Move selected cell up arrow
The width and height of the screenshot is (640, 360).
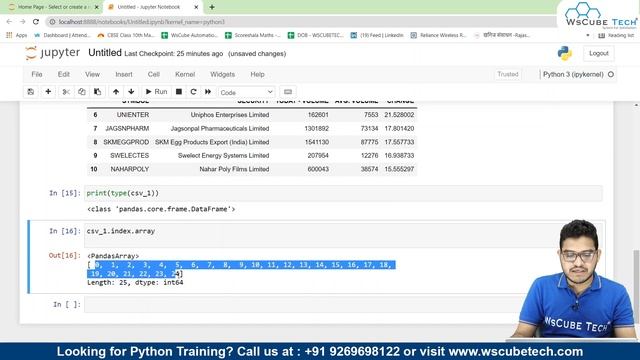116,92
